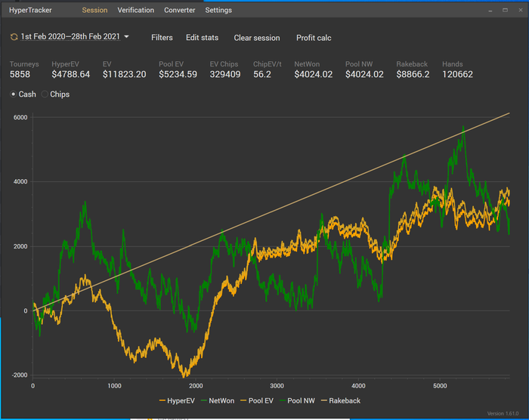Go to the Settings tab
This screenshot has width=529, height=420.
coord(218,10)
